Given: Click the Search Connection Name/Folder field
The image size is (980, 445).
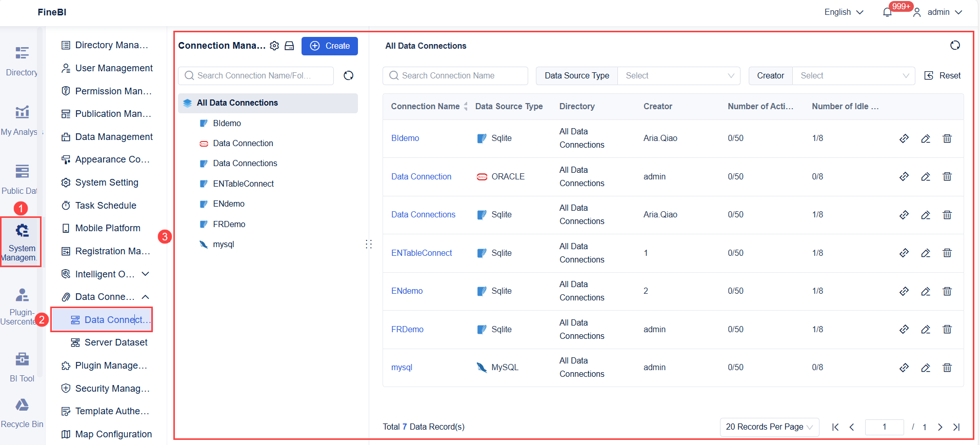Looking at the screenshot, I should click(256, 76).
